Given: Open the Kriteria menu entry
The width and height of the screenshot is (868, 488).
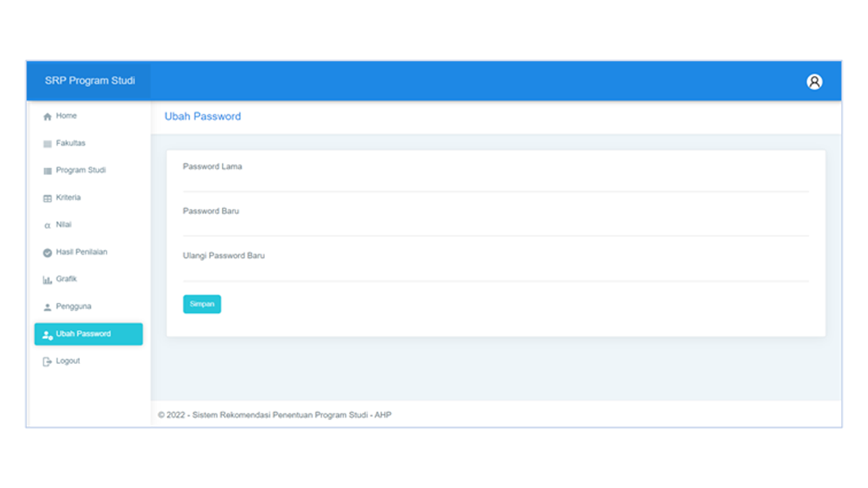Looking at the screenshot, I should click(x=68, y=198).
